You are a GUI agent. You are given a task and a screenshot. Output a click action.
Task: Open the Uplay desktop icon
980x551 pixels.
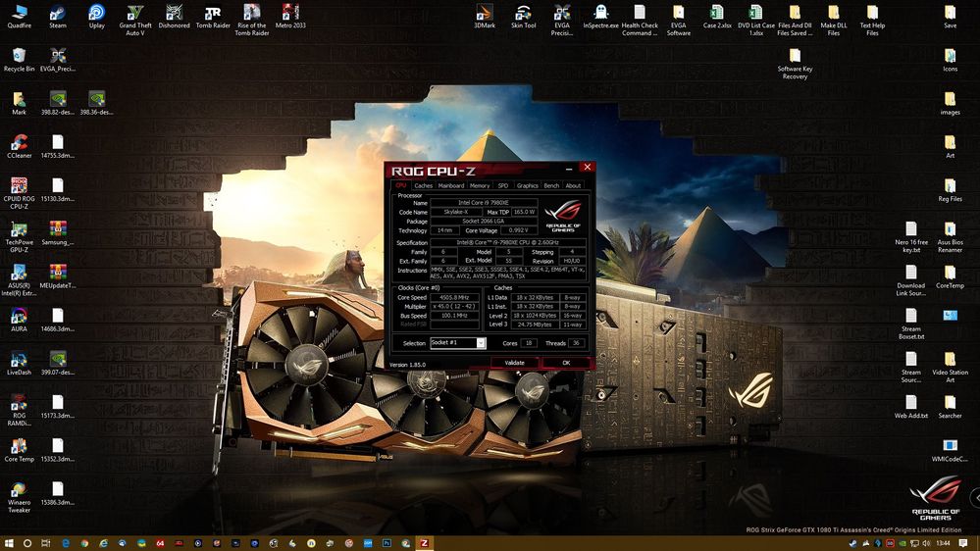pyautogui.click(x=97, y=17)
